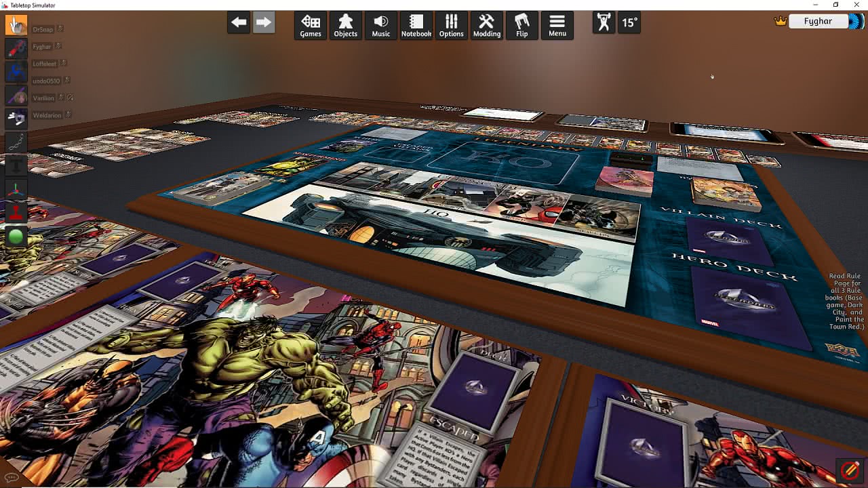
Task: Flip the table
Action: 522,25
